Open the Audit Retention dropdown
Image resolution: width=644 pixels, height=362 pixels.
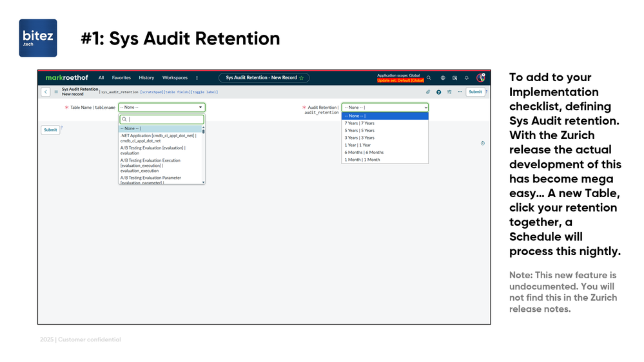coord(385,107)
